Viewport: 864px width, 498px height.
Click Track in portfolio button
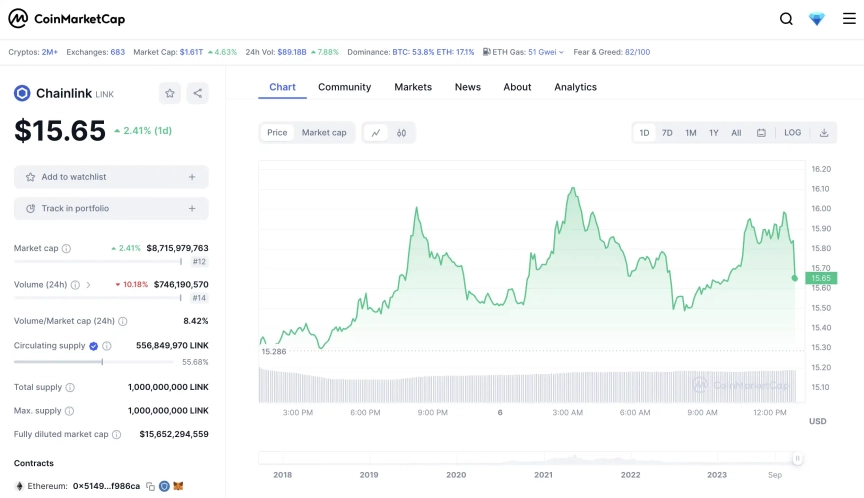(111, 208)
